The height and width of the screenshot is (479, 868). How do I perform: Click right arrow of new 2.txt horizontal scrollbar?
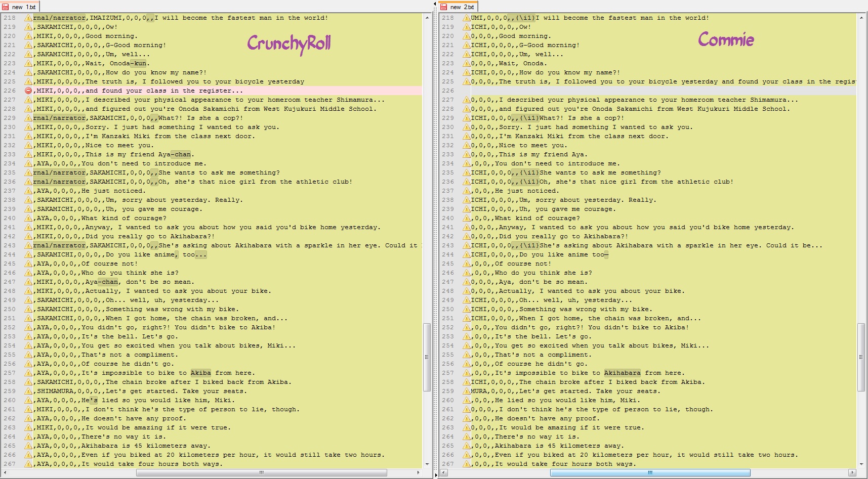[851, 473]
